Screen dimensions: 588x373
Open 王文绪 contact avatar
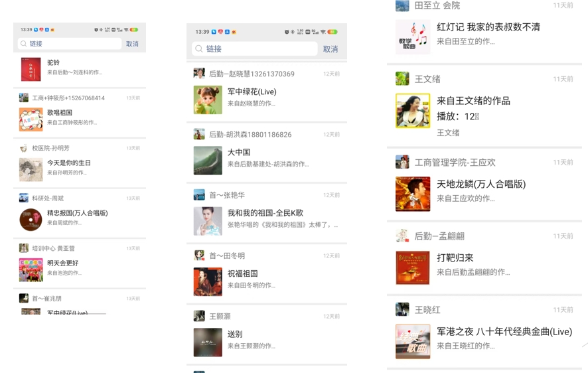tap(402, 79)
